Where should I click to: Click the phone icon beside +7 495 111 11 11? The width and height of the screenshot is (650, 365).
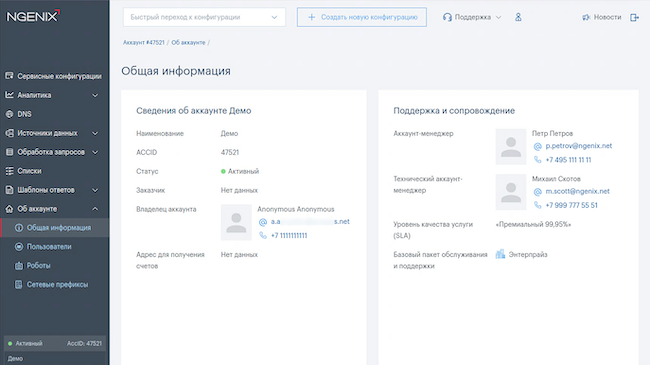tap(538, 160)
